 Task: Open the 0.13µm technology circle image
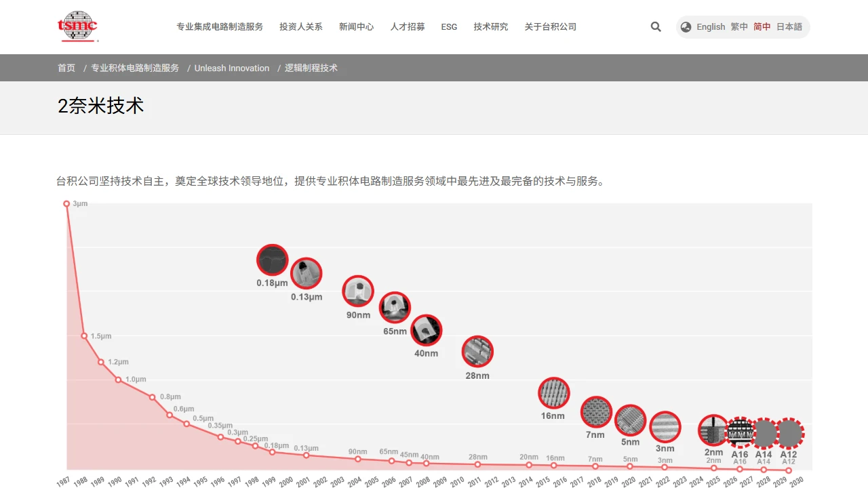[x=307, y=274]
